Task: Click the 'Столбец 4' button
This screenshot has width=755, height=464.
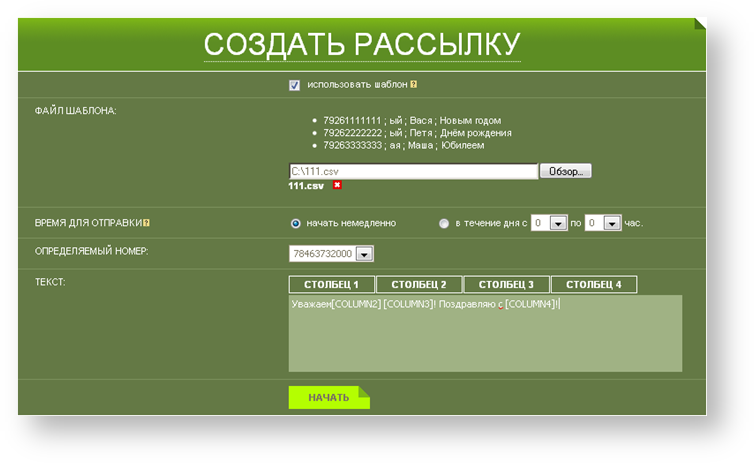Action: pos(593,285)
